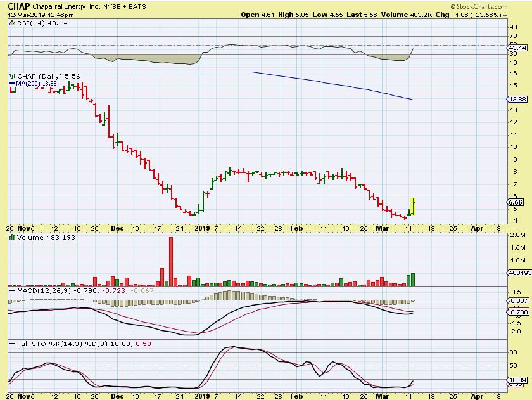Image resolution: width=532 pixels, height=400 pixels.
Task: Select the Chaparral Energy, Inc. company name
Action: click(66, 6)
